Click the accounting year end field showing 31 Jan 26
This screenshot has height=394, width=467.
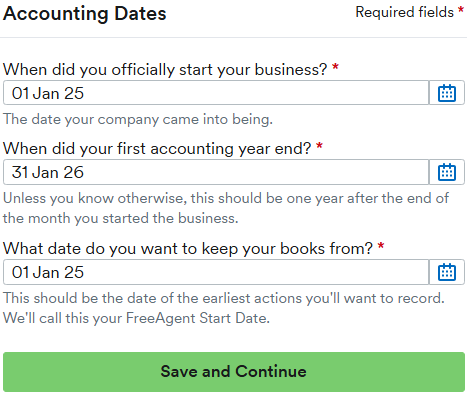click(216, 172)
